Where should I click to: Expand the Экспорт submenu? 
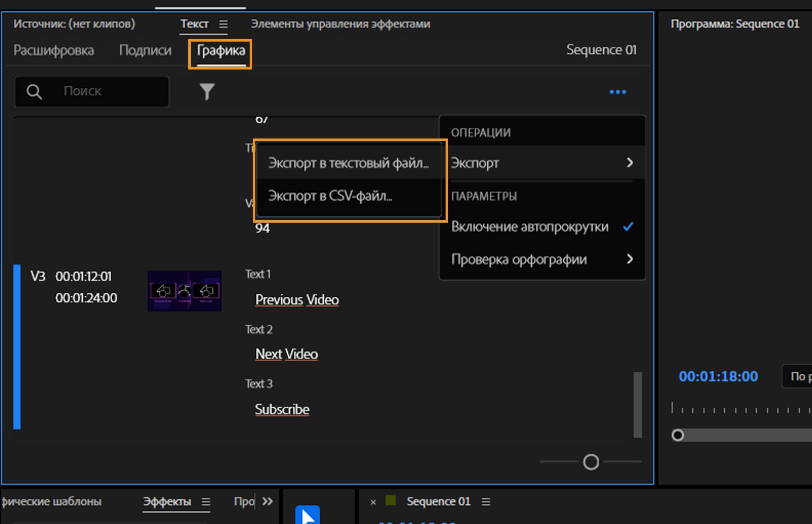542,163
